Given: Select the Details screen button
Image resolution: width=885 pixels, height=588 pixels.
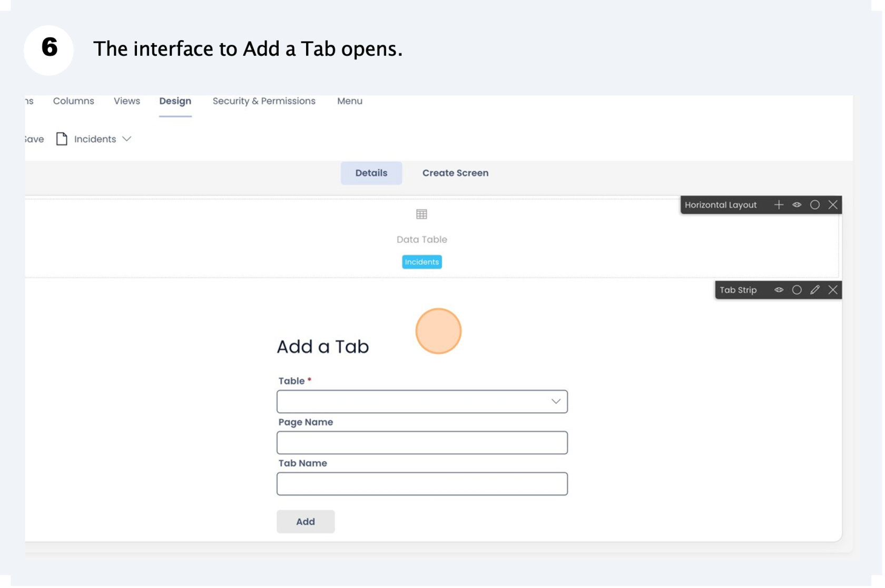Looking at the screenshot, I should (x=372, y=173).
